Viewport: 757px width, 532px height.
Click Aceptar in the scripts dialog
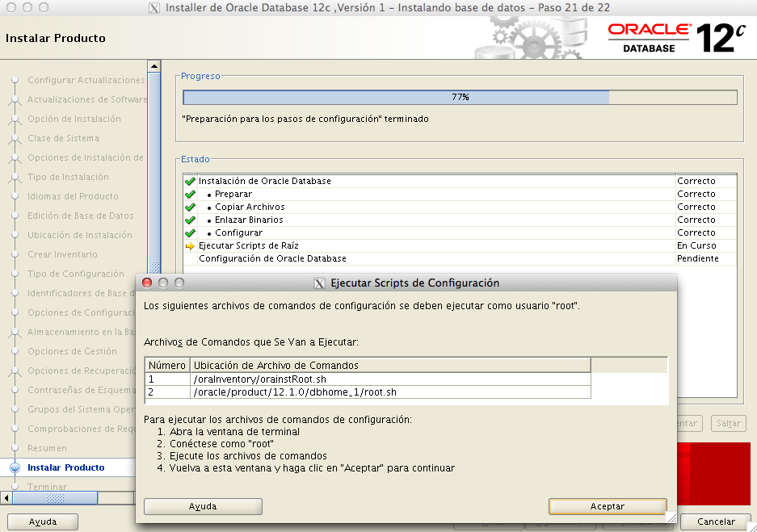click(x=607, y=506)
